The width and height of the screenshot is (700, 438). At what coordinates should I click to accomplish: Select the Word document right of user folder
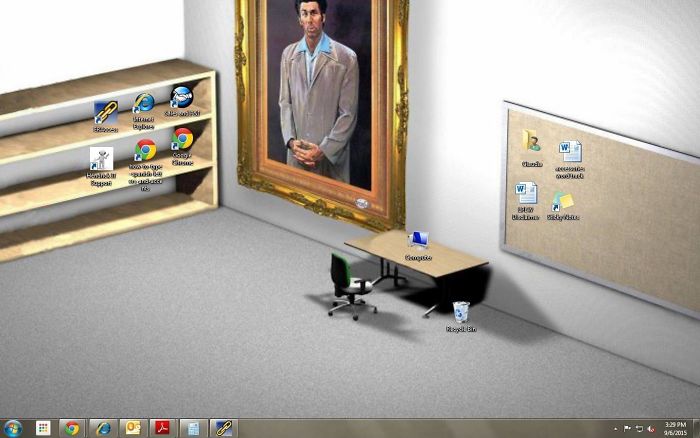tap(570, 153)
